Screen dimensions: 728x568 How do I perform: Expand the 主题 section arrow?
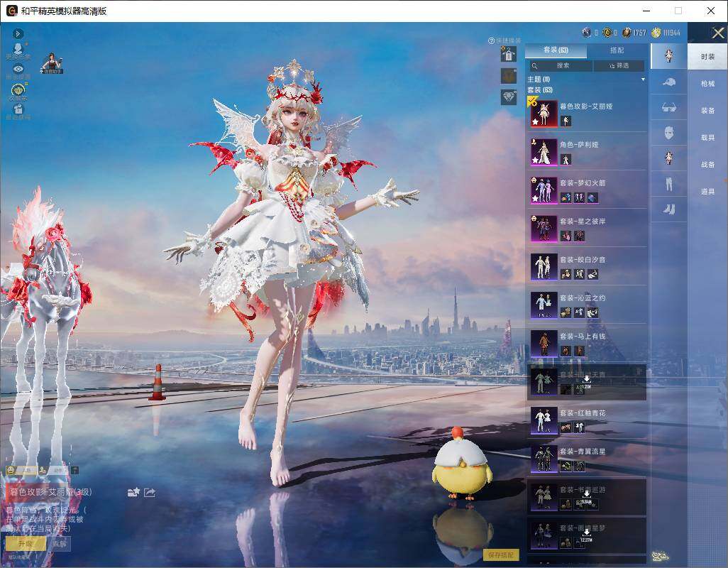click(643, 80)
